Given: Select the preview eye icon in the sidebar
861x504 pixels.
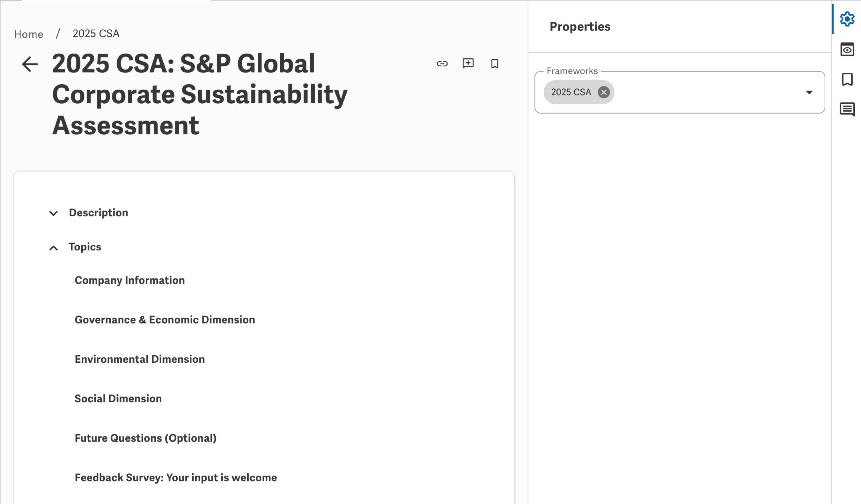Looking at the screenshot, I should (x=847, y=50).
